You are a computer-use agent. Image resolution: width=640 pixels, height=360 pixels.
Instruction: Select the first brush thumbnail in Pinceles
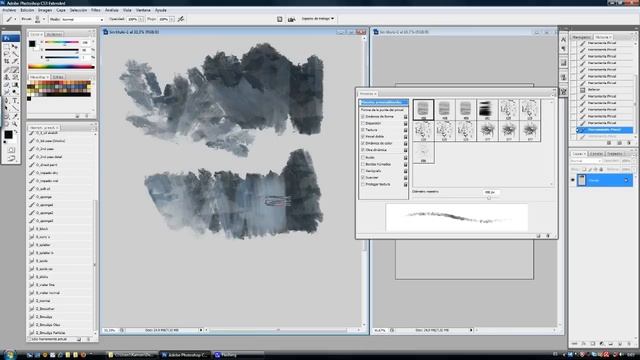pos(423,109)
